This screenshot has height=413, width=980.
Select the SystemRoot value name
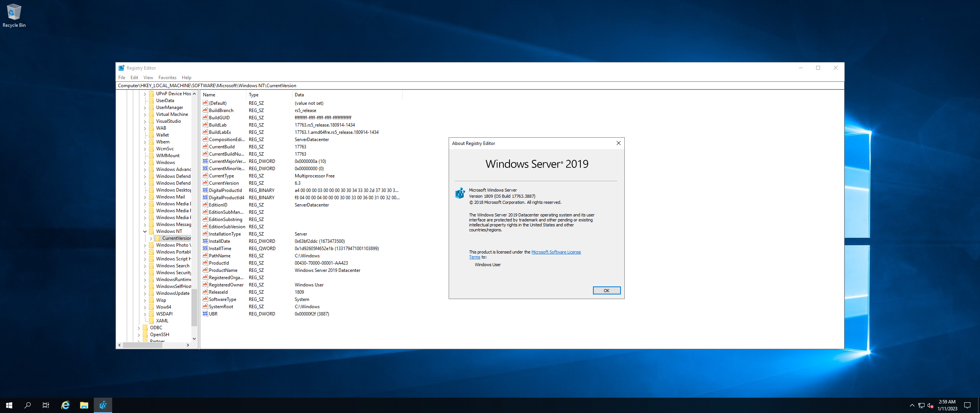(221, 307)
